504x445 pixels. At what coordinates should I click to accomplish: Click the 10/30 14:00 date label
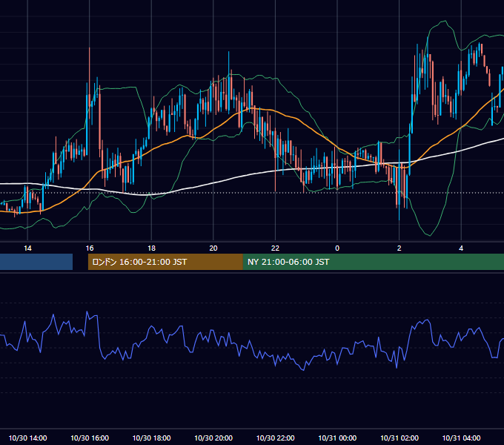coord(27,438)
